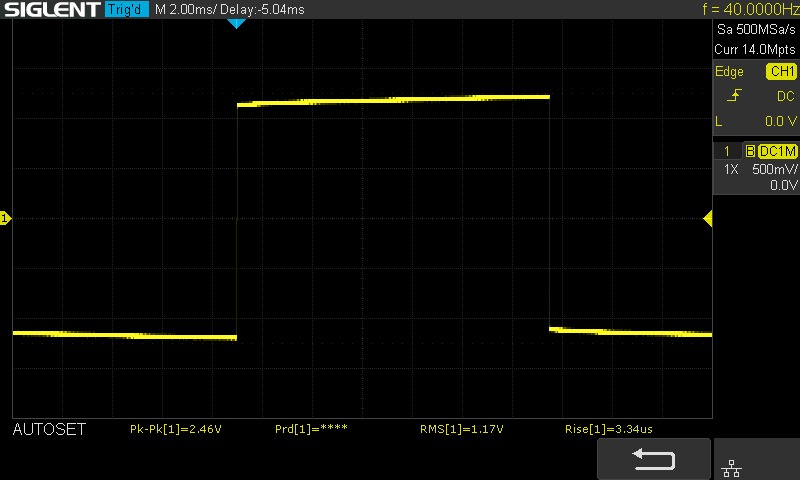Click the trigger level L 0.0 V value
Viewport: 800px width, 480px height.
click(756, 121)
